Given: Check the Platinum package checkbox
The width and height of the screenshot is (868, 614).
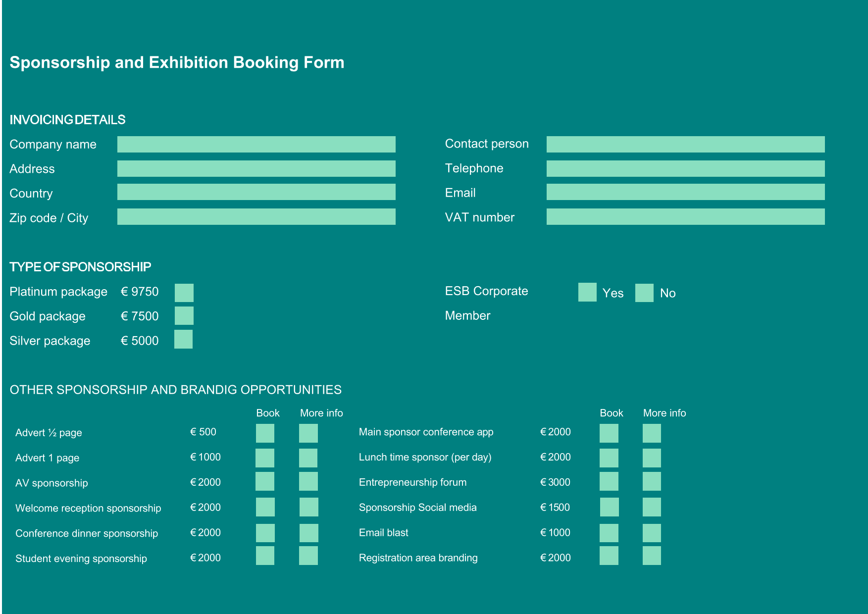Looking at the screenshot, I should (x=184, y=293).
